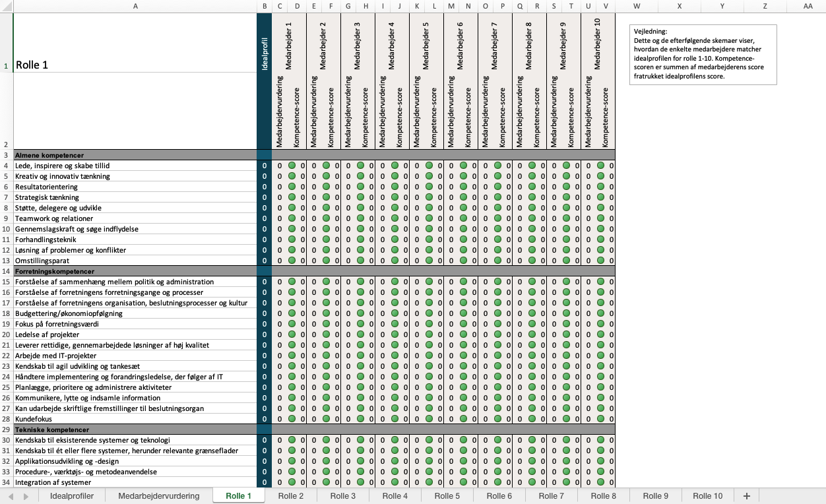Click the Rolle 1 title cell
The height and width of the screenshot is (504, 826).
(135, 65)
